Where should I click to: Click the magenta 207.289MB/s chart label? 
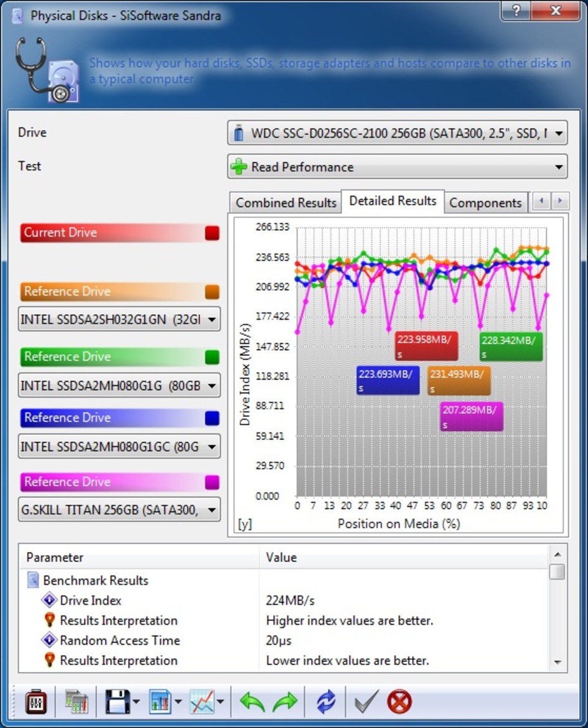point(472,416)
